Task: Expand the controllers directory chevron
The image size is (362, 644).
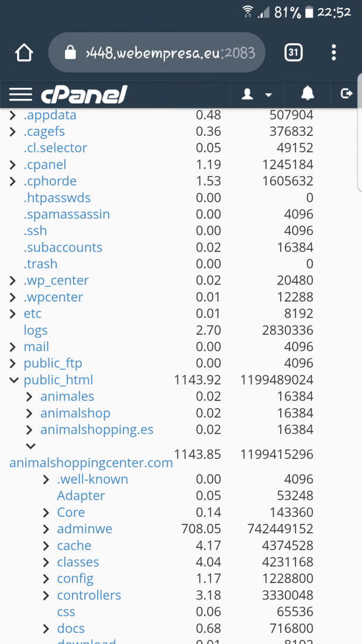Action: click(46, 595)
